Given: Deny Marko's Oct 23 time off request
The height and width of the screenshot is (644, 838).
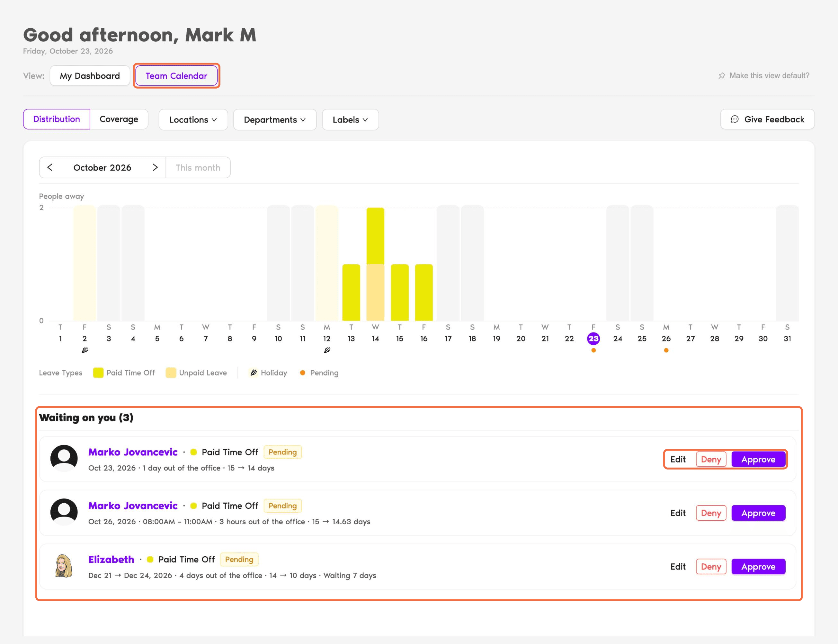Looking at the screenshot, I should click(x=711, y=459).
